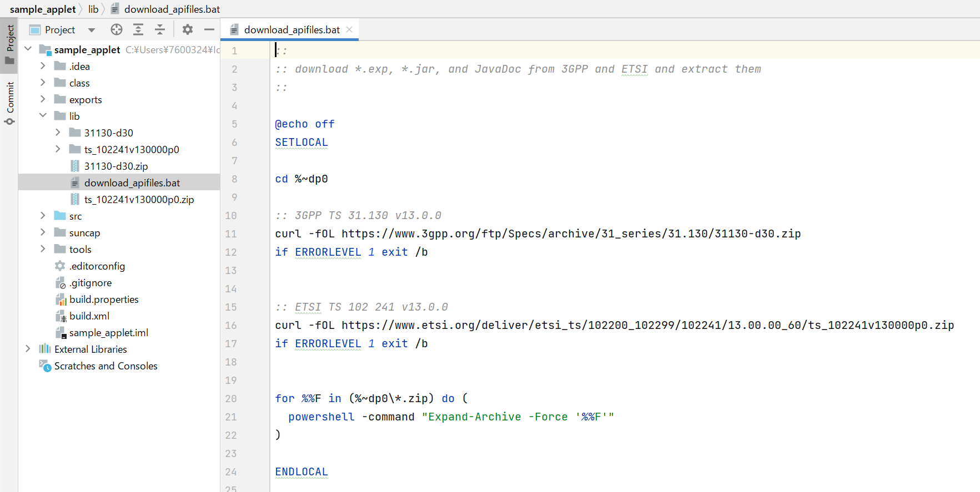Click the 31130-d30.zip archive icon
The image size is (980, 492).
pyautogui.click(x=75, y=166)
